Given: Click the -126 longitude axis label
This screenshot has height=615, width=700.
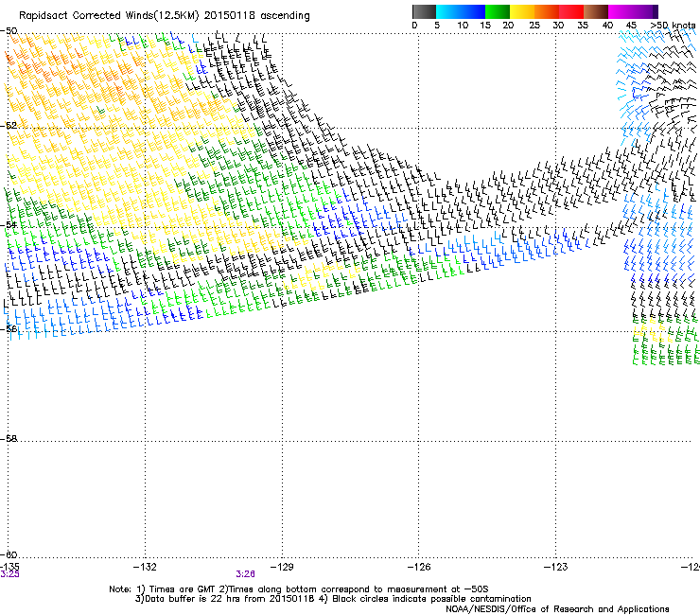Looking at the screenshot, I should pyautogui.click(x=419, y=567).
